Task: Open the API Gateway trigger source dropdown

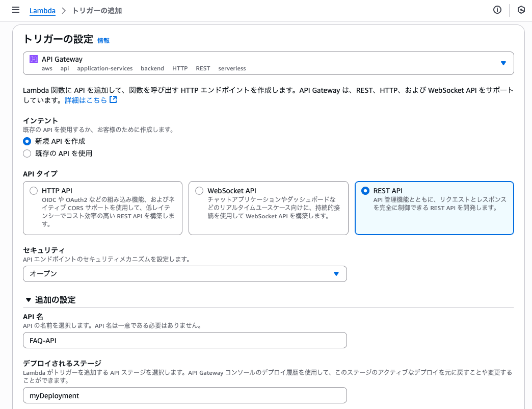Action: [x=269, y=63]
